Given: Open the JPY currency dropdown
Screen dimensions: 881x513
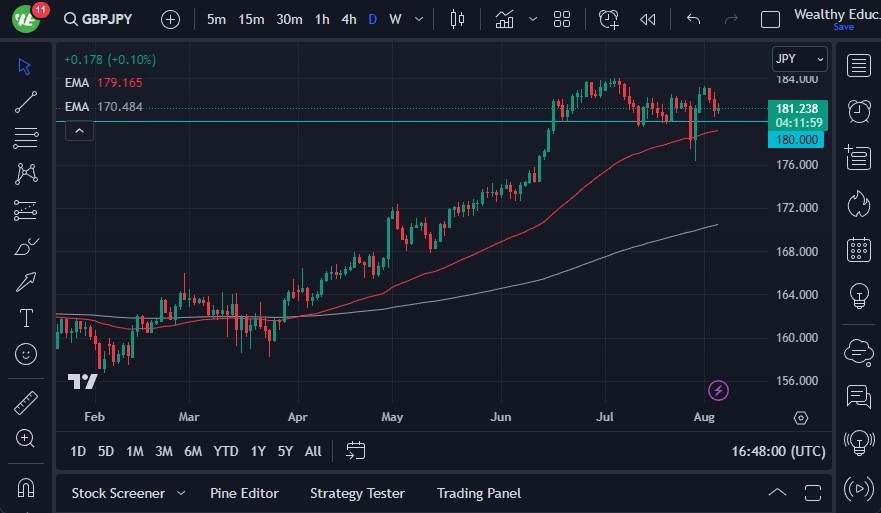Looking at the screenshot, I should point(799,59).
